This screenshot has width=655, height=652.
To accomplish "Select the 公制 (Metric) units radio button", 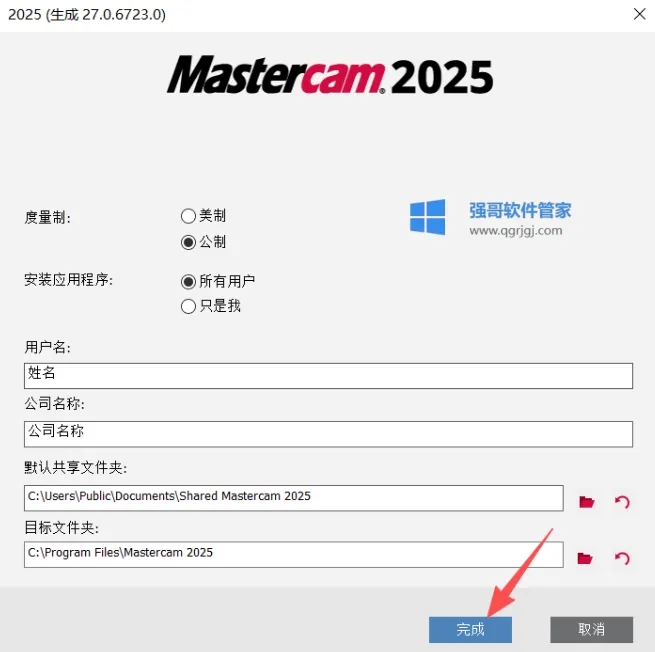I will pyautogui.click(x=188, y=242).
